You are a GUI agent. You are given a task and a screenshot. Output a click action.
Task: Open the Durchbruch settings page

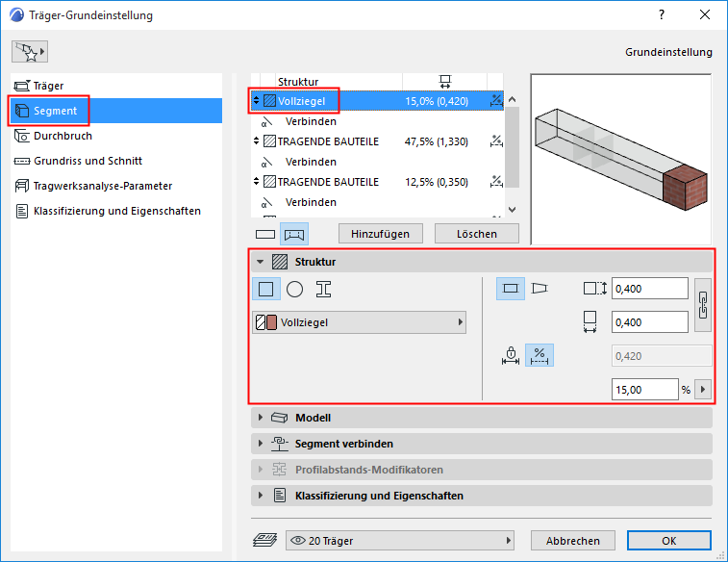coord(116,136)
